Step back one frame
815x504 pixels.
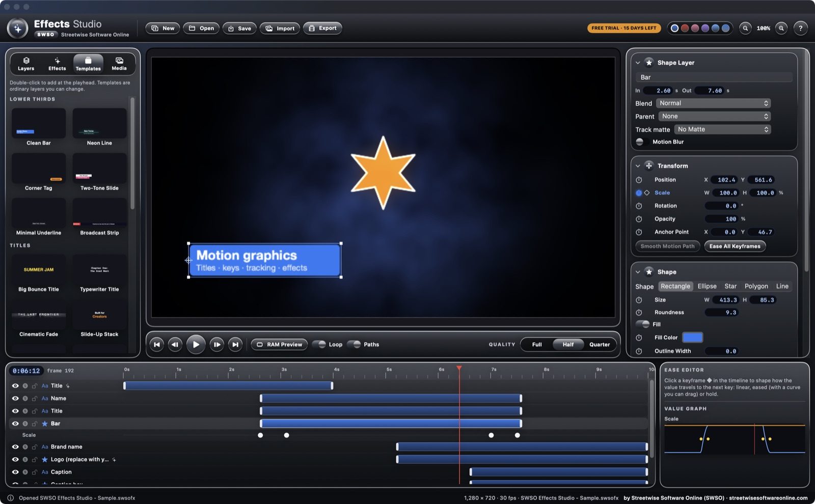pyautogui.click(x=175, y=345)
